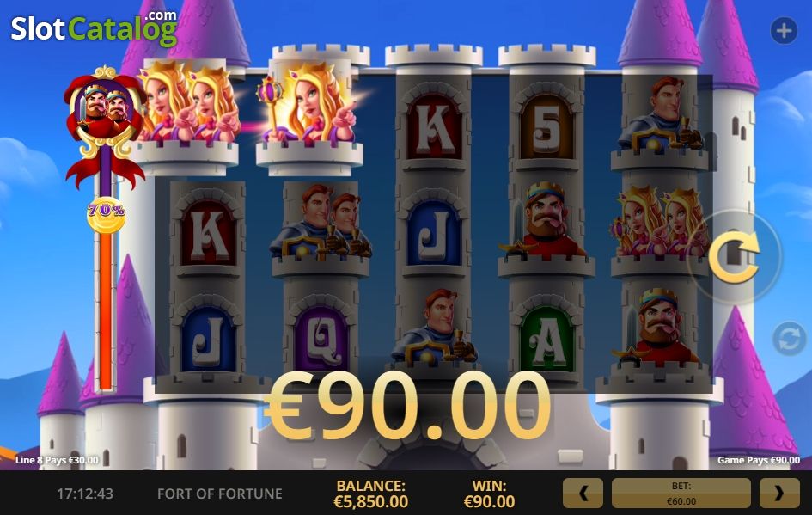Click the bearded king symbol on reel five
Viewport: 812px width, 515px height.
tap(656, 325)
